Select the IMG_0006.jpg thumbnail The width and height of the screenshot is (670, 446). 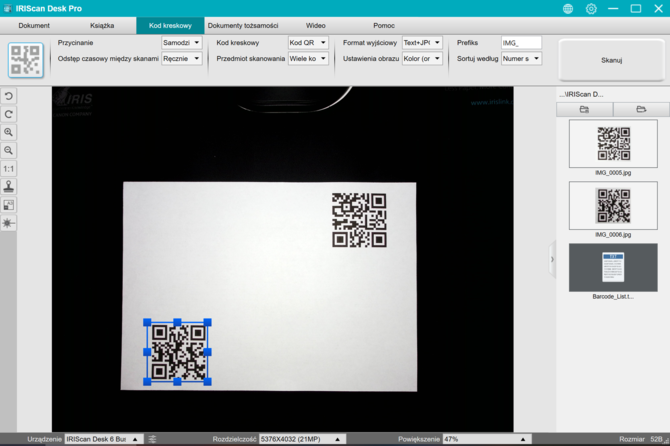point(613,205)
